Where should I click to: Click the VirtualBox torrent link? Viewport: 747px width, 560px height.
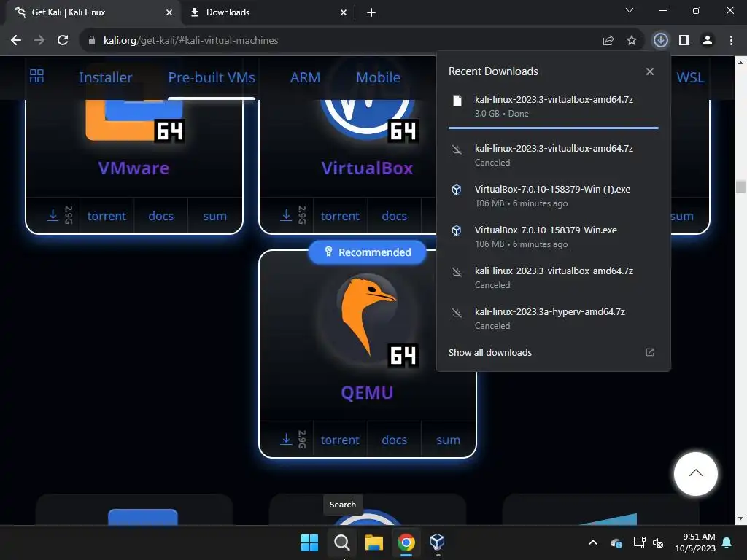(x=340, y=216)
